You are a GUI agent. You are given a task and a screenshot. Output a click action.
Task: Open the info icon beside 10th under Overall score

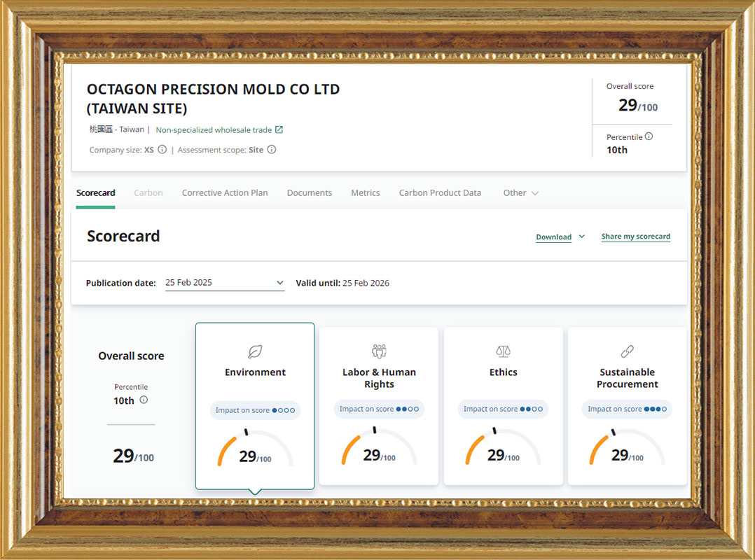tap(144, 400)
